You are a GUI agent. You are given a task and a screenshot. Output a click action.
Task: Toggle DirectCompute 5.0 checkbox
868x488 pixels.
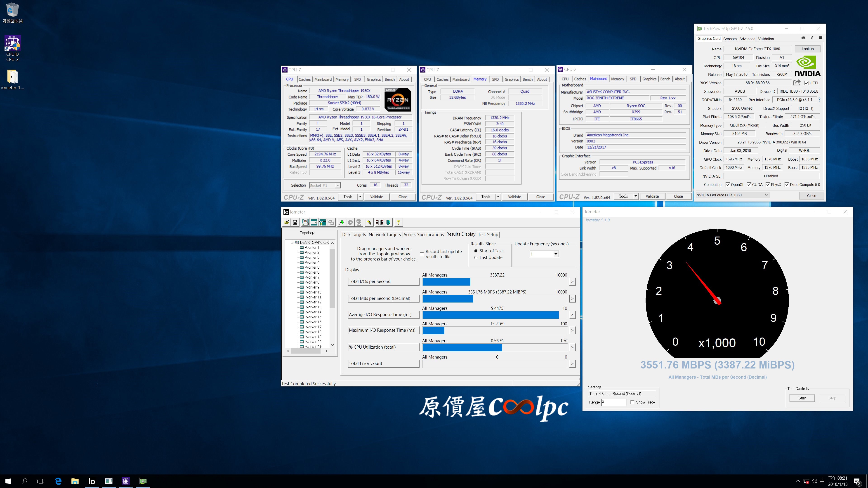point(787,185)
